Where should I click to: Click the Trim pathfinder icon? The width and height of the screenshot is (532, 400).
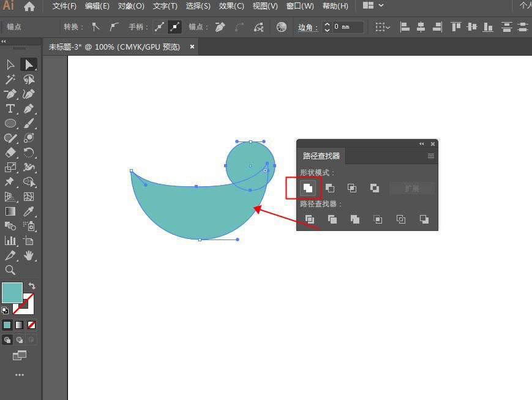tap(332, 219)
